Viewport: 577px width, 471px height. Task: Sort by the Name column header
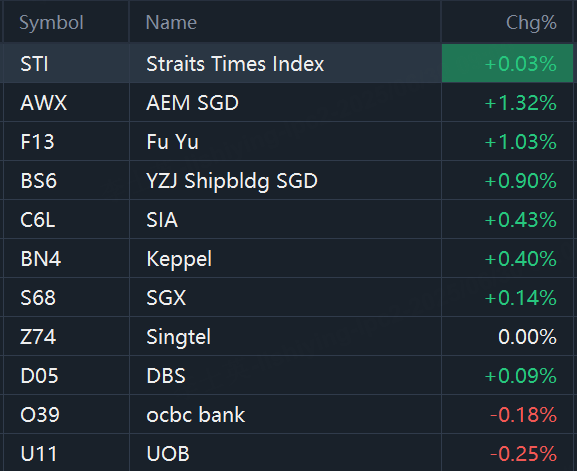coord(171,23)
